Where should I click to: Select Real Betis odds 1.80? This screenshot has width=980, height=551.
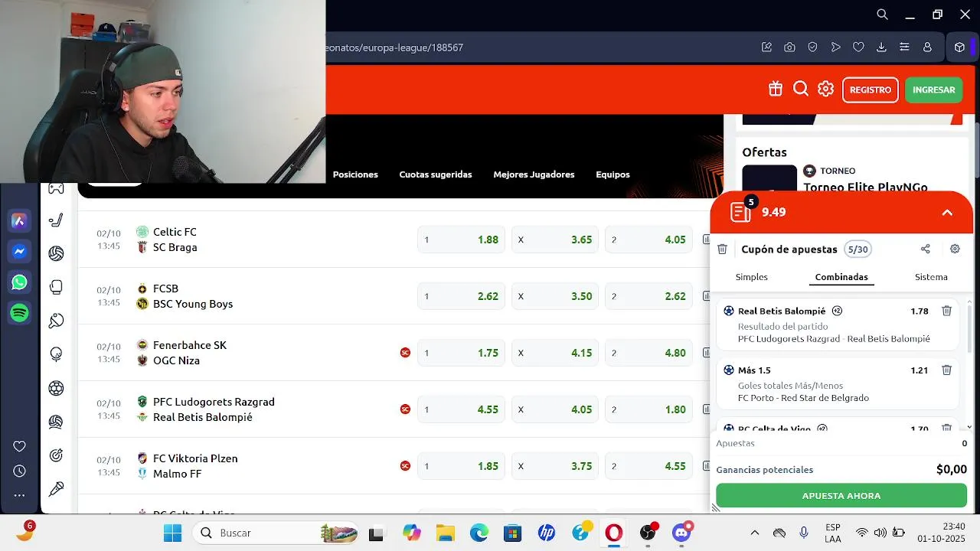tap(648, 409)
